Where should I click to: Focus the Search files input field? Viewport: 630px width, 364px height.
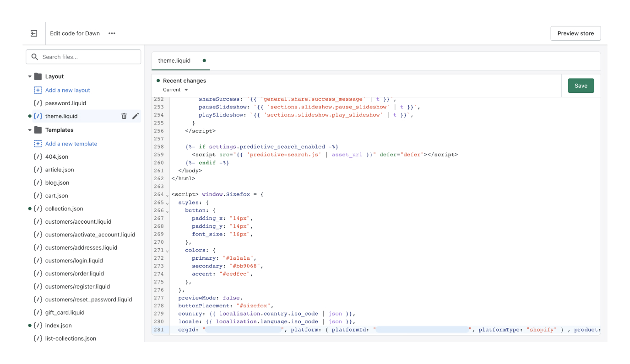tap(83, 57)
